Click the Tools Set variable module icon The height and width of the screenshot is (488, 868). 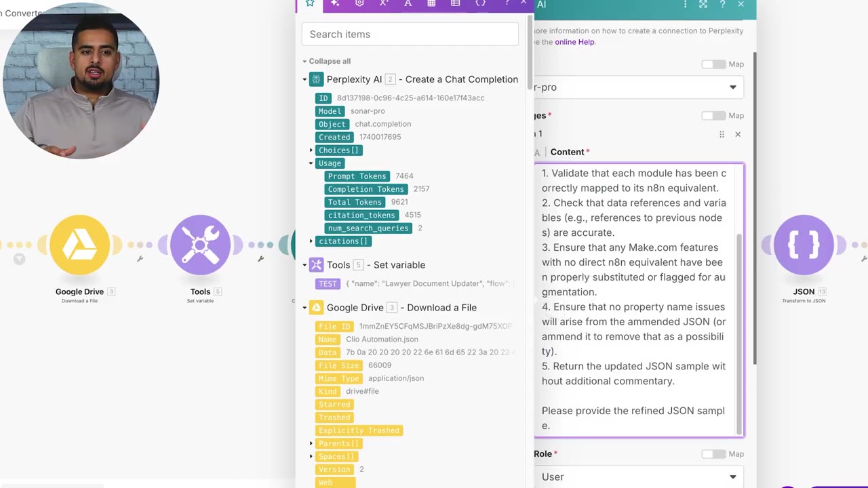(200, 245)
